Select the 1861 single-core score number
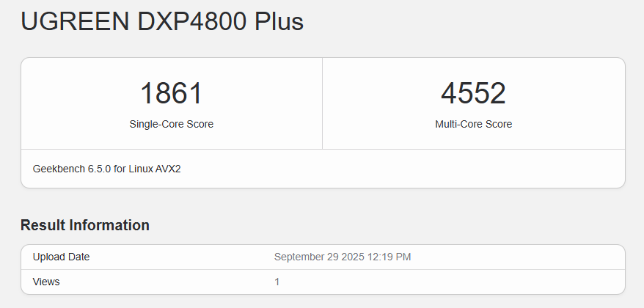The image size is (644, 308). tap(171, 94)
